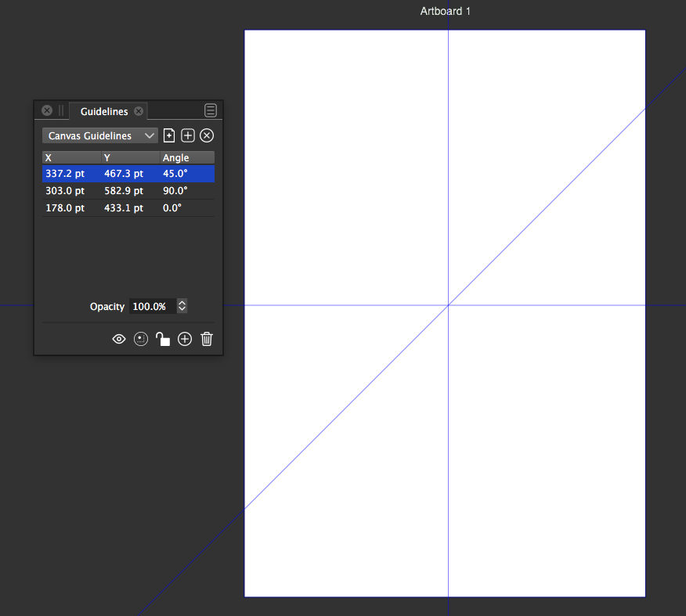Image resolution: width=686 pixels, height=616 pixels.
Task: Click the circled X icon beside dropdown
Action: pyautogui.click(x=207, y=135)
